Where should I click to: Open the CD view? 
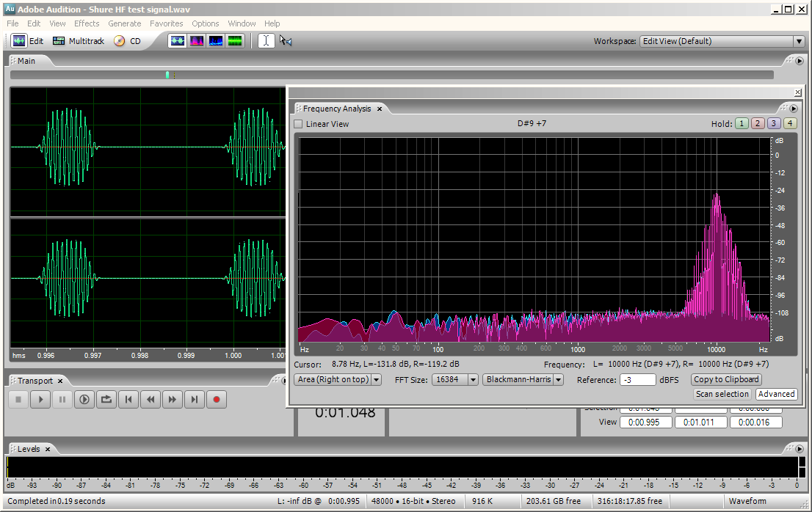pos(127,41)
